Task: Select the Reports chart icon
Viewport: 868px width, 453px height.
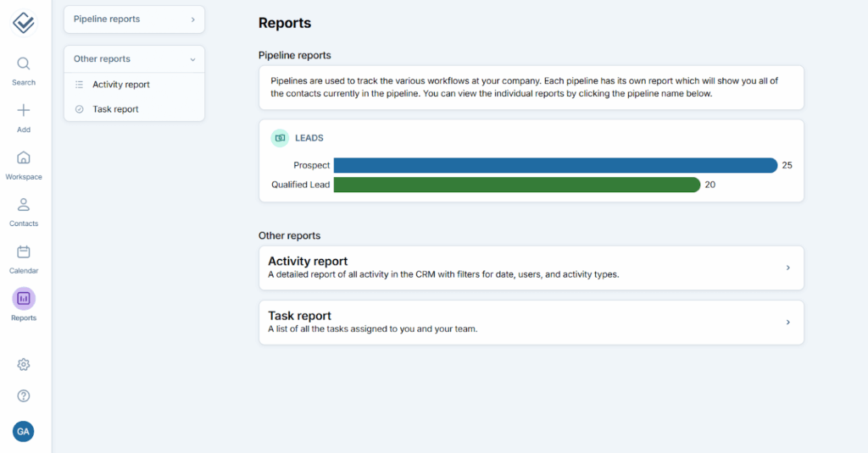Action: (24, 298)
